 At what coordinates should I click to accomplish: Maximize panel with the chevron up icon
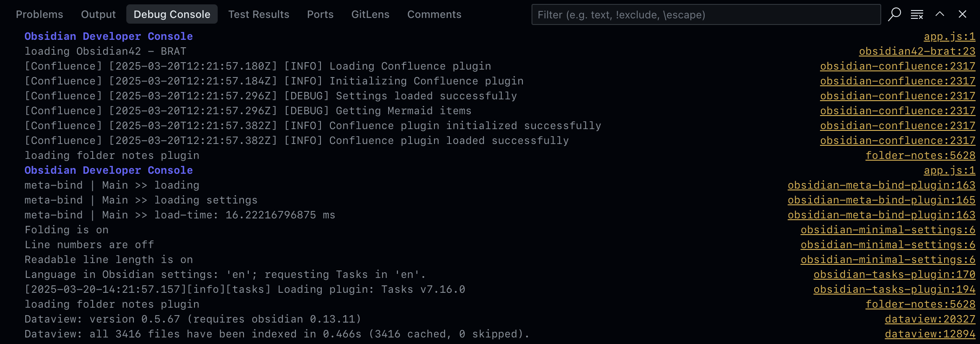(939, 14)
